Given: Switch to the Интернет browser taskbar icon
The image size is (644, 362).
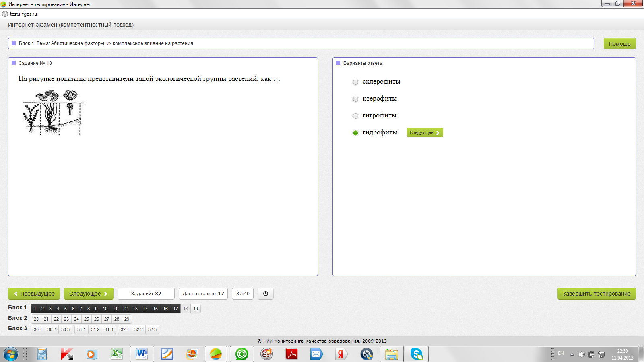Looking at the screenshot, I should point(216,354).
